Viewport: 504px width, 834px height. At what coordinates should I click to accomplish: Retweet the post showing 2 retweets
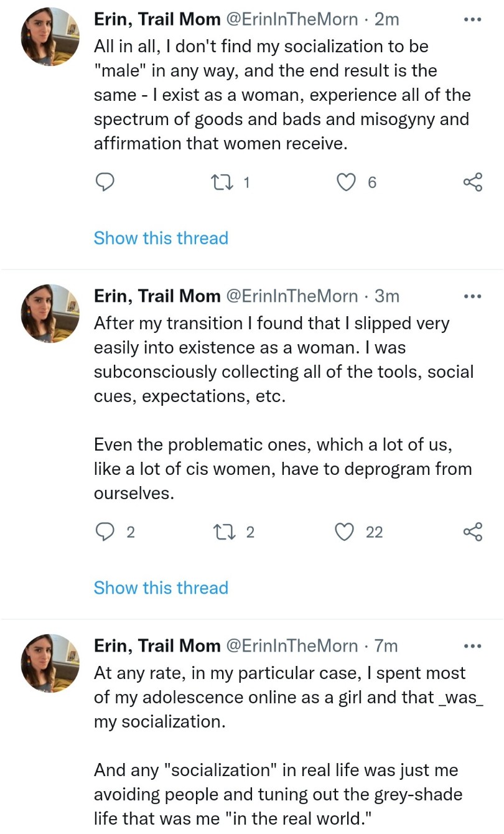pos(221,532)
